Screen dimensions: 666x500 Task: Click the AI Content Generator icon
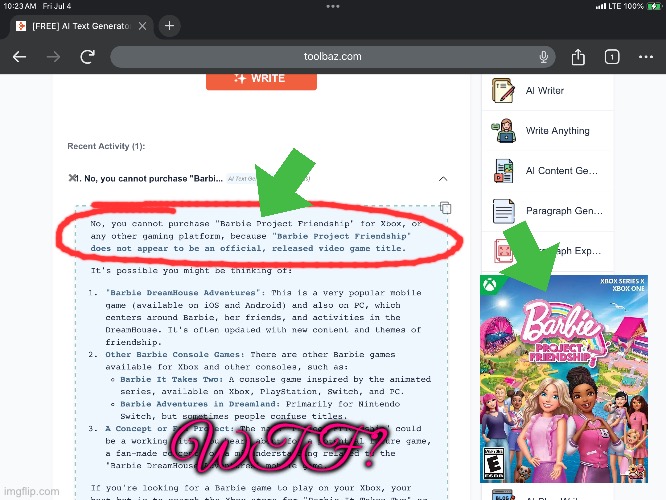pos(504,171)
